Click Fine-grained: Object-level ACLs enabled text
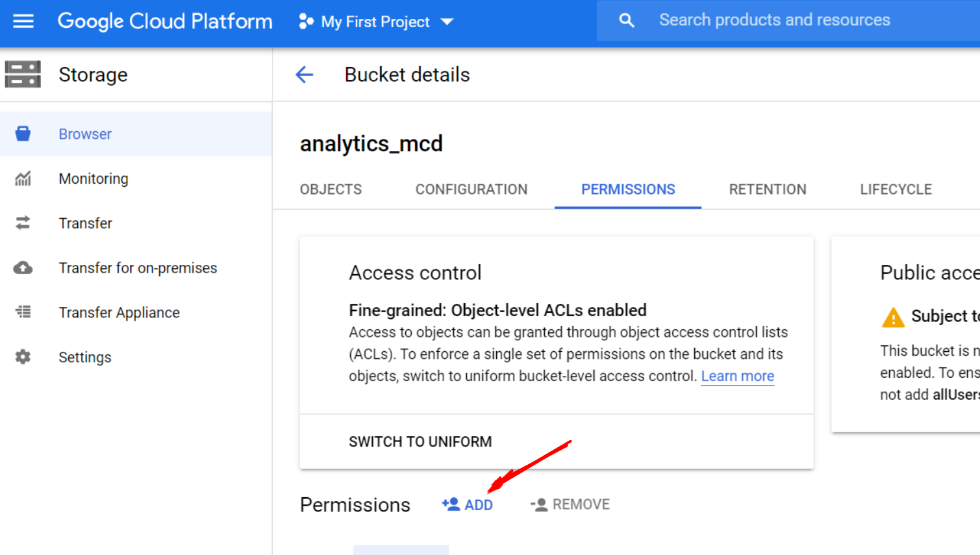 click(498, 310)
